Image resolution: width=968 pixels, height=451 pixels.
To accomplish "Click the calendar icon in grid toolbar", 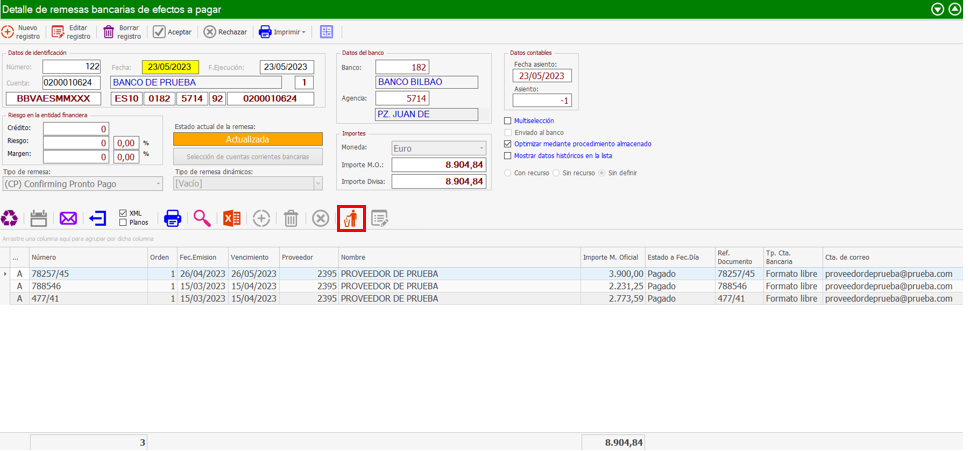I will (39, 218).
